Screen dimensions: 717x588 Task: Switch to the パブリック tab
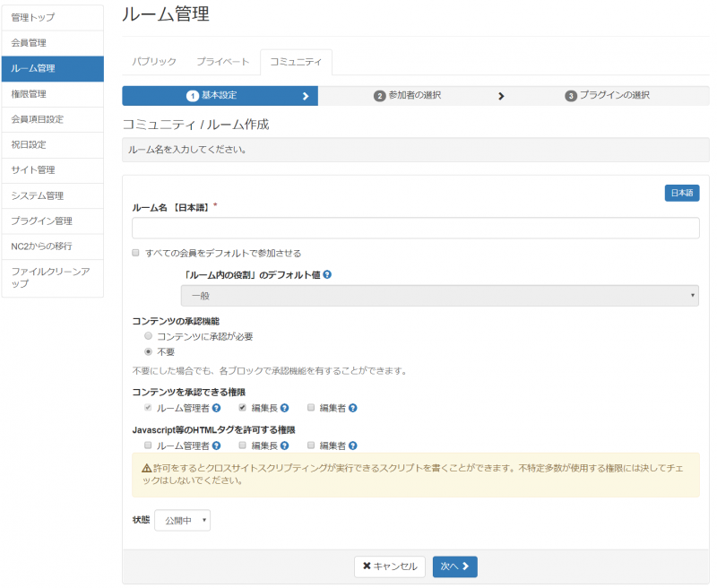coord(154,62)
